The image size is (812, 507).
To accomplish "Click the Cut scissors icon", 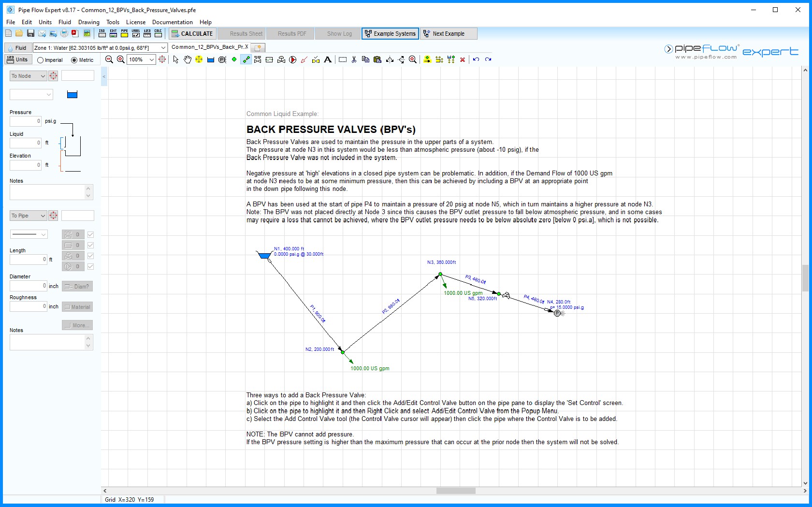I will 354,59.
